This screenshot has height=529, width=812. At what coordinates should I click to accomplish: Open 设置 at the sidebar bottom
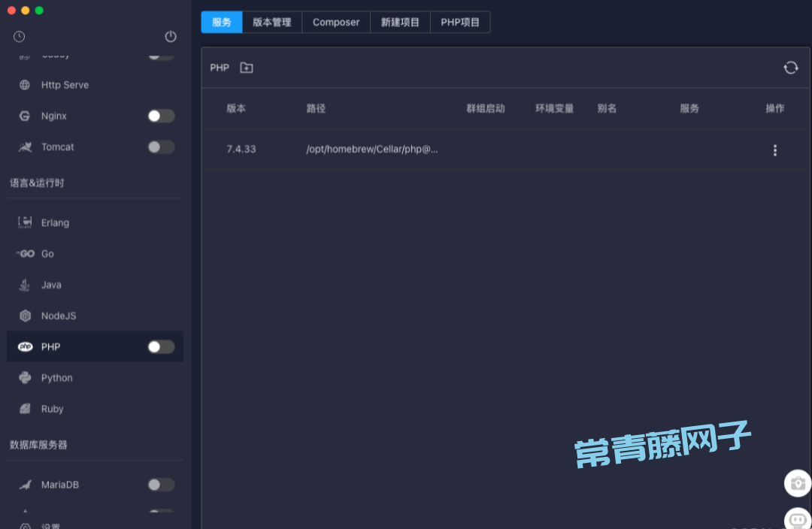(x=51, y=524)
